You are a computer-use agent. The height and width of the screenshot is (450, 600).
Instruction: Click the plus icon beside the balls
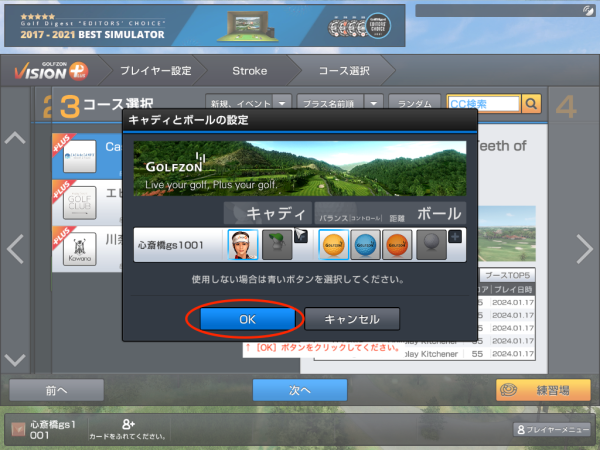[x=455, y=237]
